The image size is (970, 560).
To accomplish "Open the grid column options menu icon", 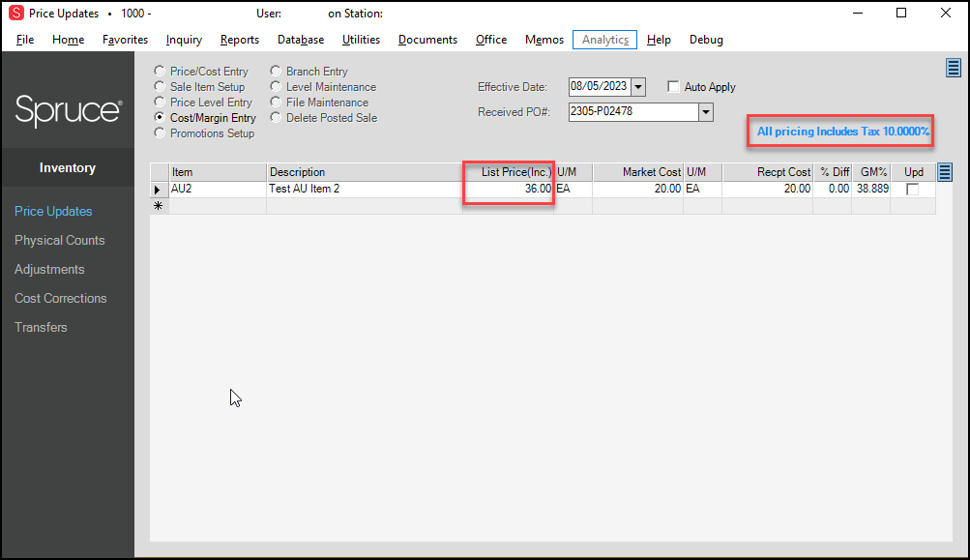I will pos(945,172).
